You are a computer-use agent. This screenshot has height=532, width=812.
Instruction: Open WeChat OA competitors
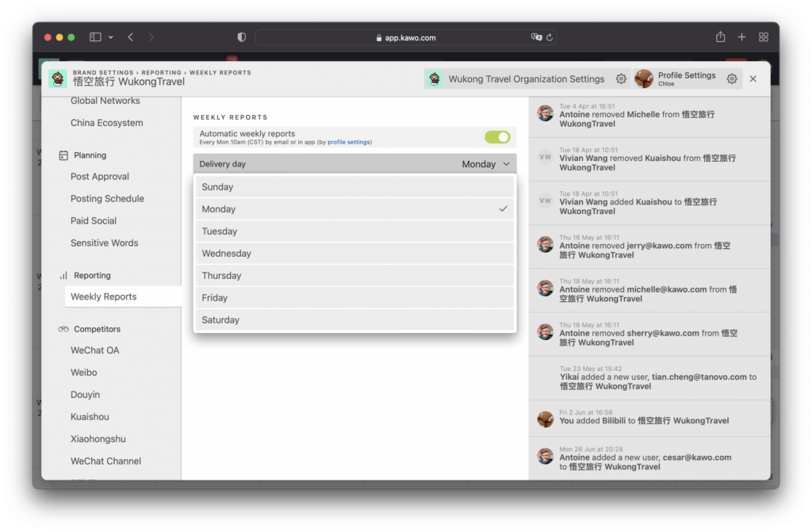point(95,350)
